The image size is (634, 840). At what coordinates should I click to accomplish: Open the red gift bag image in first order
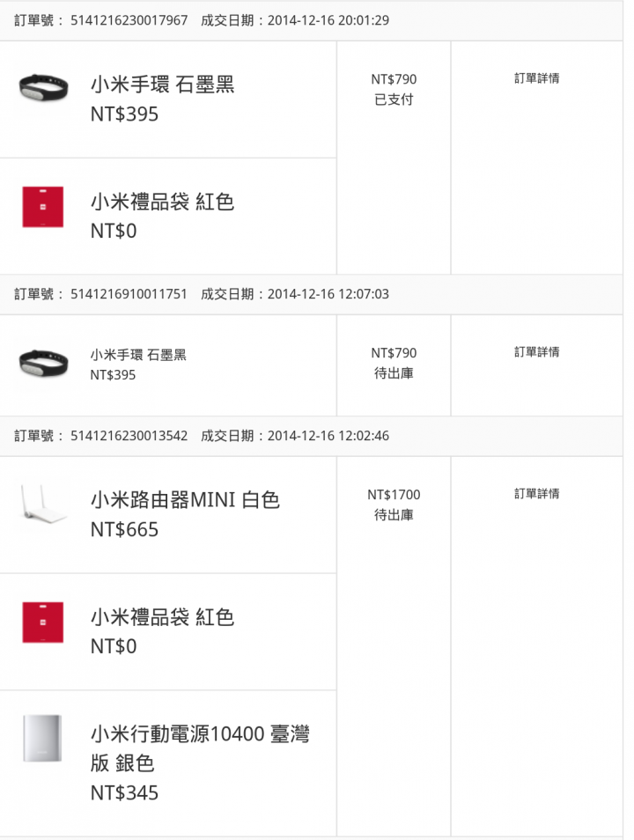(43, 207)
